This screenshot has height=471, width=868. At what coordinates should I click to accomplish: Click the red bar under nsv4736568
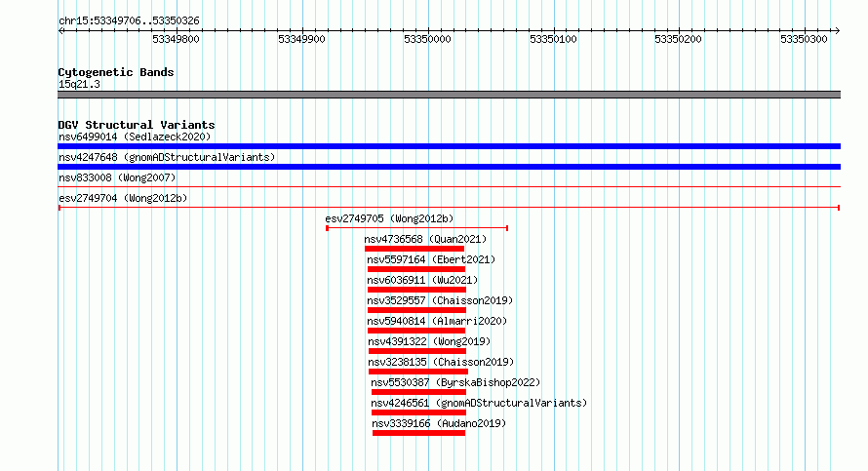(414, 249)
